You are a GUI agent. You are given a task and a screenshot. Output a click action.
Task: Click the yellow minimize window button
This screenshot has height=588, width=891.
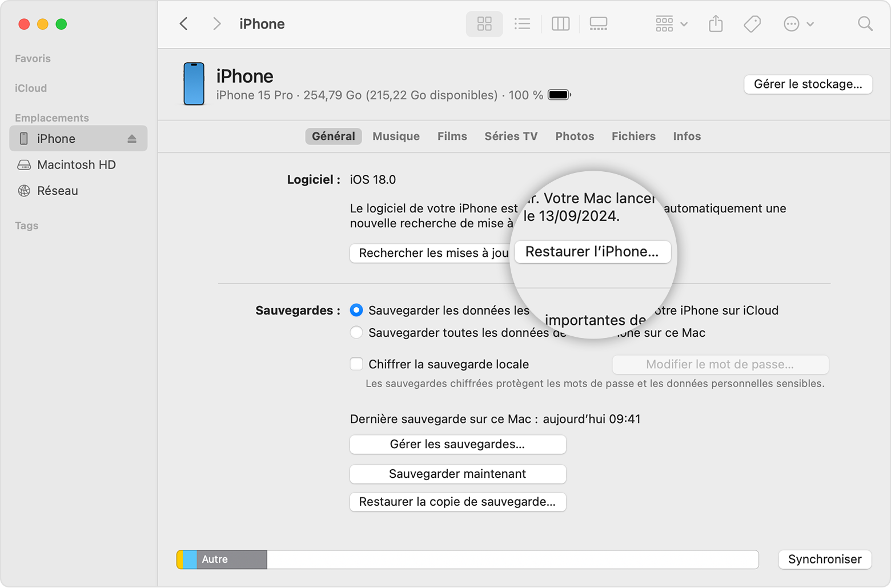pos(42,24)
